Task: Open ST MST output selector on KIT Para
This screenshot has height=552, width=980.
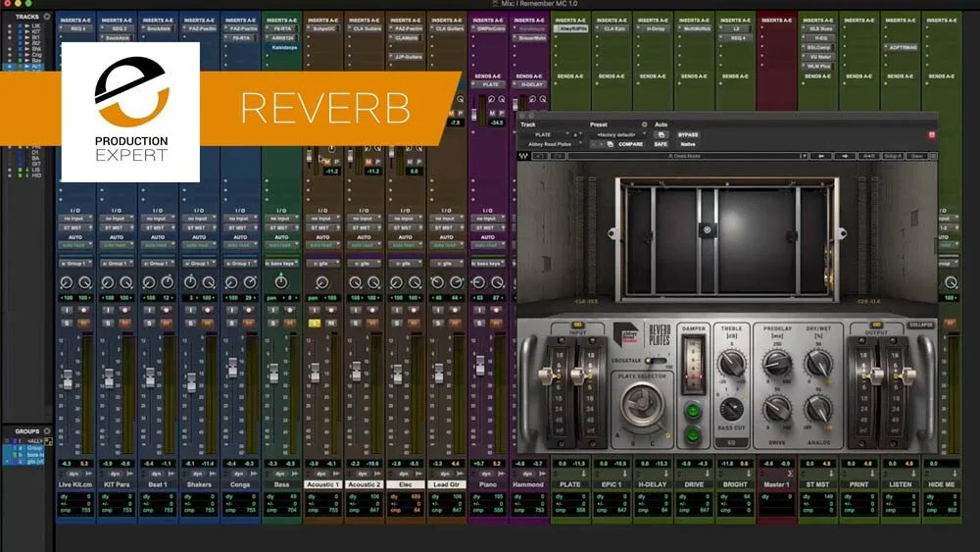Action: (x=117, y=228)
